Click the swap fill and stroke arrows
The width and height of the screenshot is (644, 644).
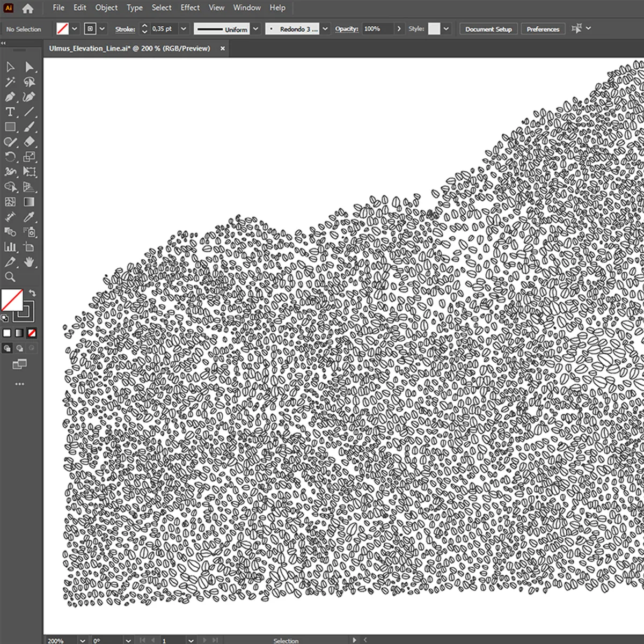click(x=31, y=292)
